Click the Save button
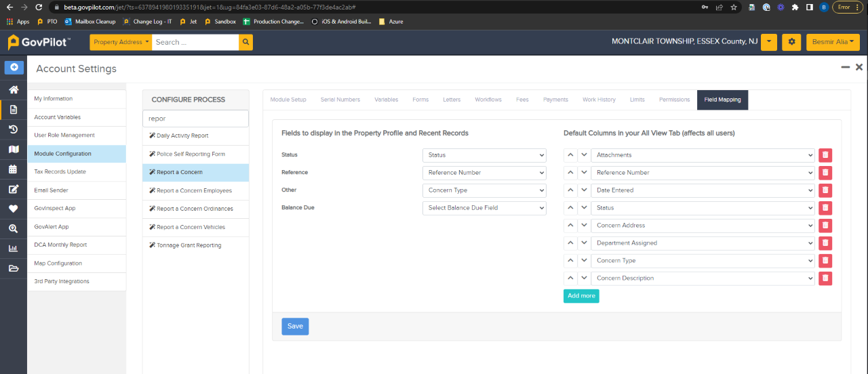This screenshot has width=868, height=374. (295, 326)
